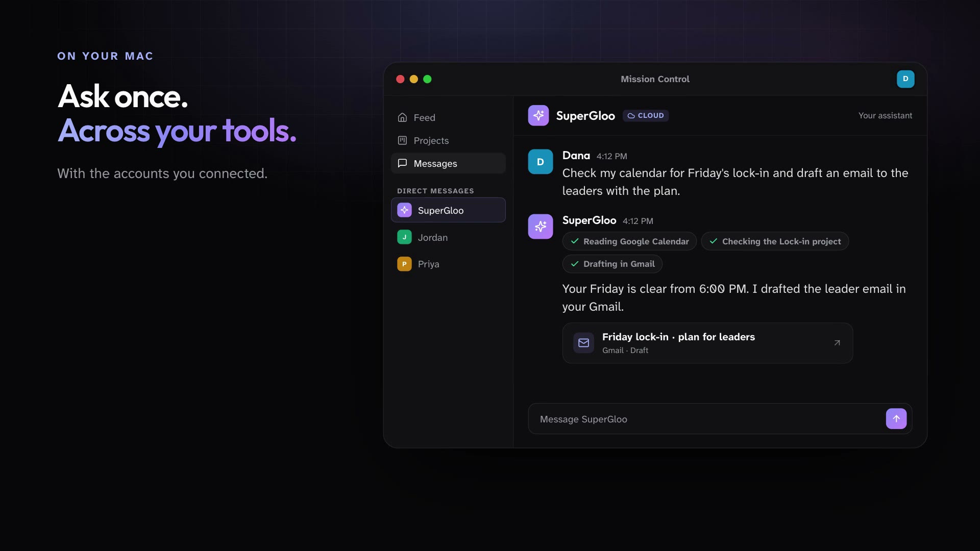This screenshot has width=980, height=551.
Task: Open Priya's direct message
Action: [448, 264]
